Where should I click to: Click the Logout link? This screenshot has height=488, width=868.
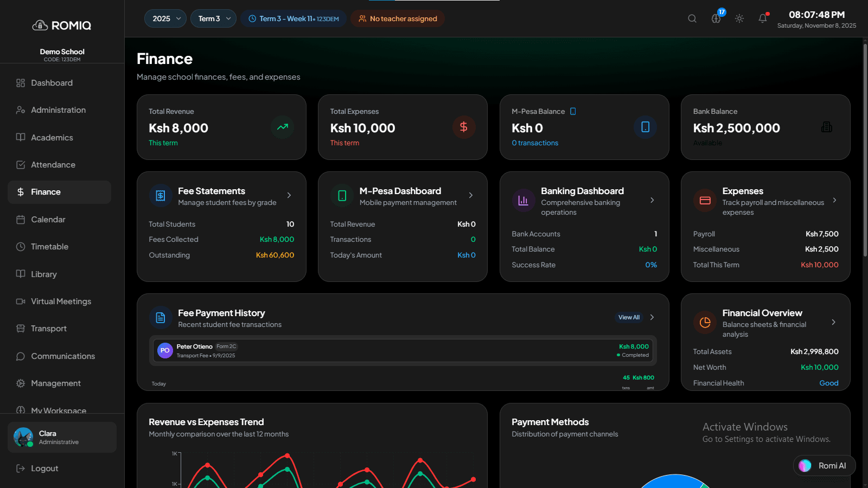tap(44, 468)
